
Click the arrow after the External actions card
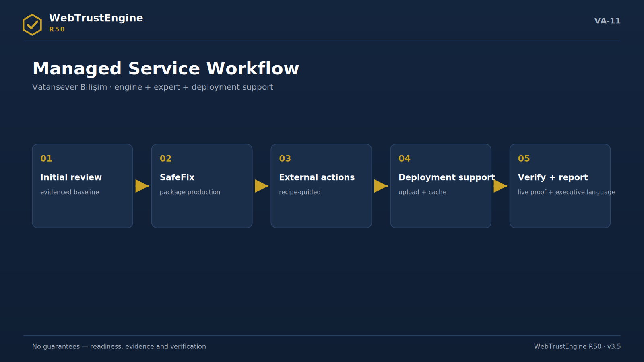(381, 186)
